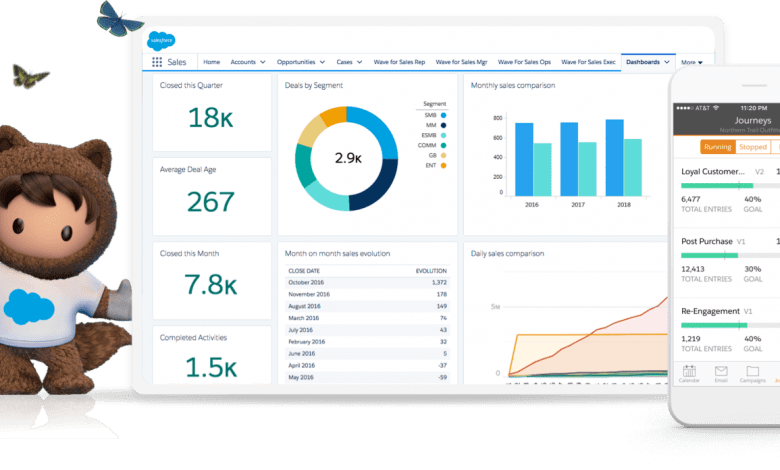Select the May 2016 table row
Viewport: 780px width, 470px height.
click(x=368, y=377)
